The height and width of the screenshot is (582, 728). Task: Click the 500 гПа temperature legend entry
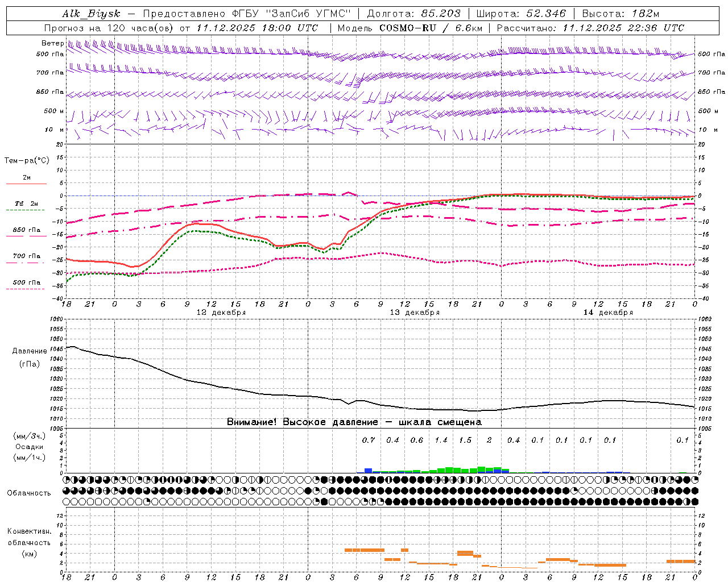tap(26, 282)
